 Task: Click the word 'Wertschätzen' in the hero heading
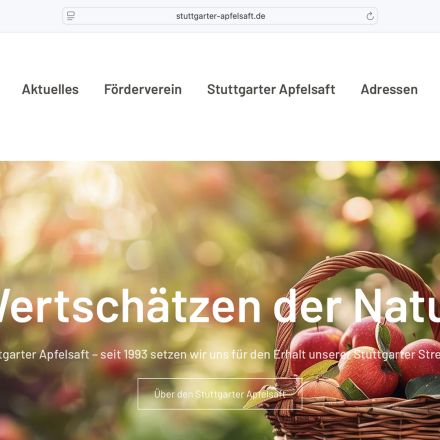coord(130,306)
